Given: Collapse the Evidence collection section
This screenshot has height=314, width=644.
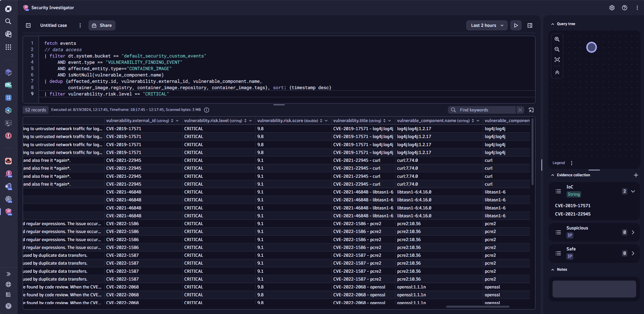Looking at the screenshot, I should click(x=553, y=175).
